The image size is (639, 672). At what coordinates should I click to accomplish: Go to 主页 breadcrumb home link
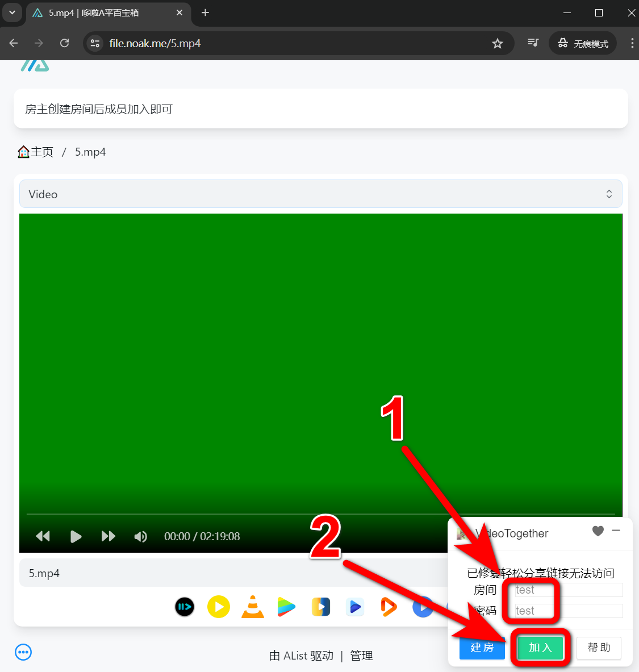[x=36, y=152]
